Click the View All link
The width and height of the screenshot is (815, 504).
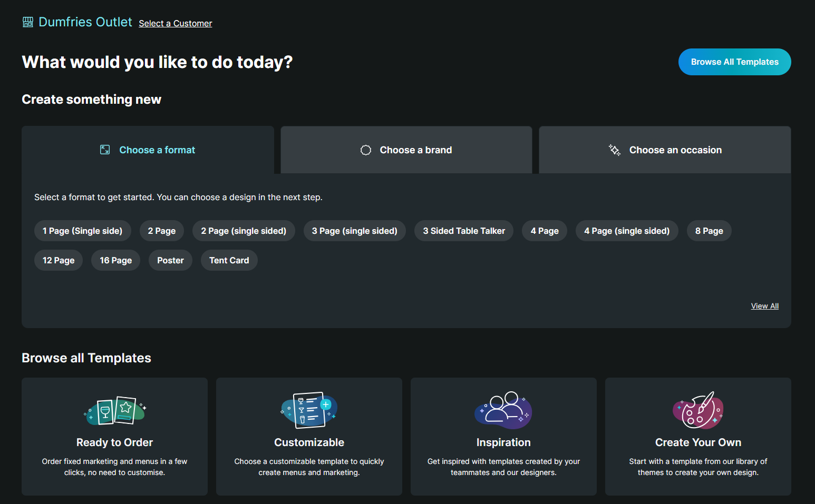(x=764, y=305)
